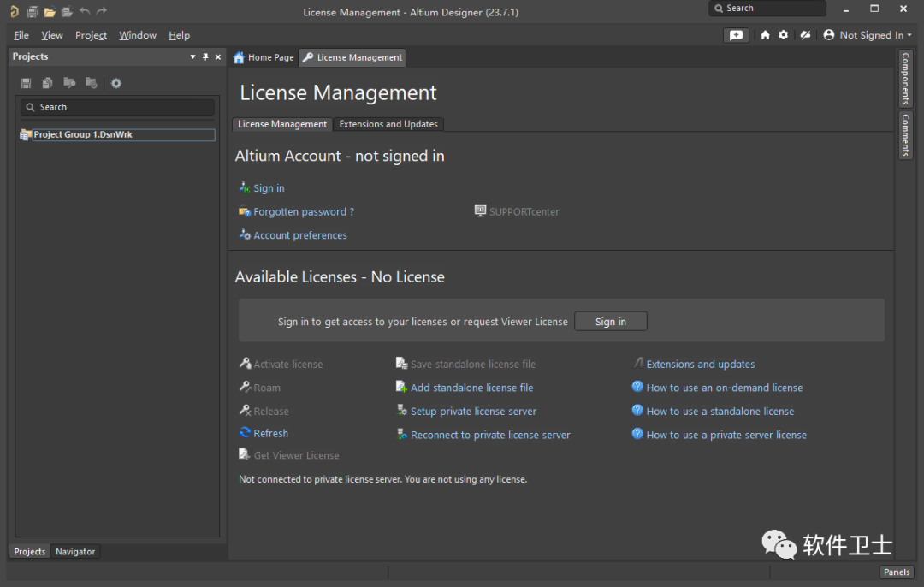Click the Redo arrow icon

click(x=102, y=11)
